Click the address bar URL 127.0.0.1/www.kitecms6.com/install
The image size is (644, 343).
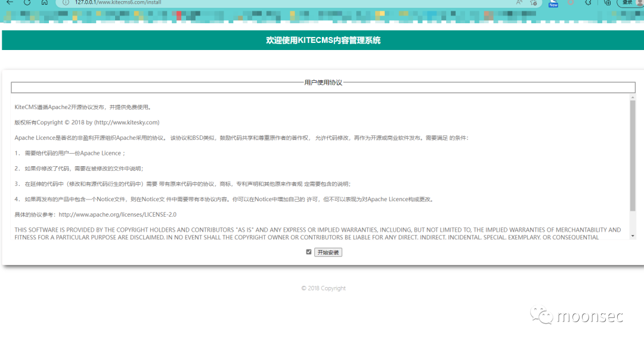(118, 2)
